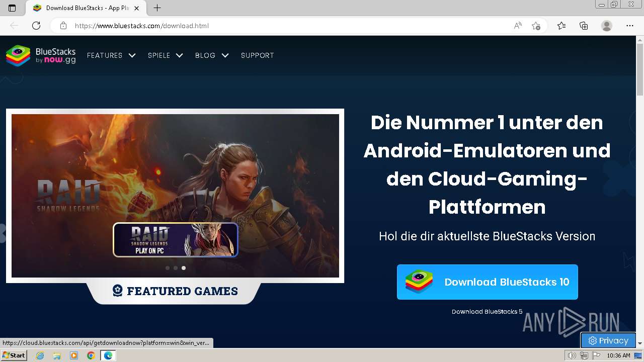Open a new browser tab
The width and height of the screenshot is (644, 362).
157,8
